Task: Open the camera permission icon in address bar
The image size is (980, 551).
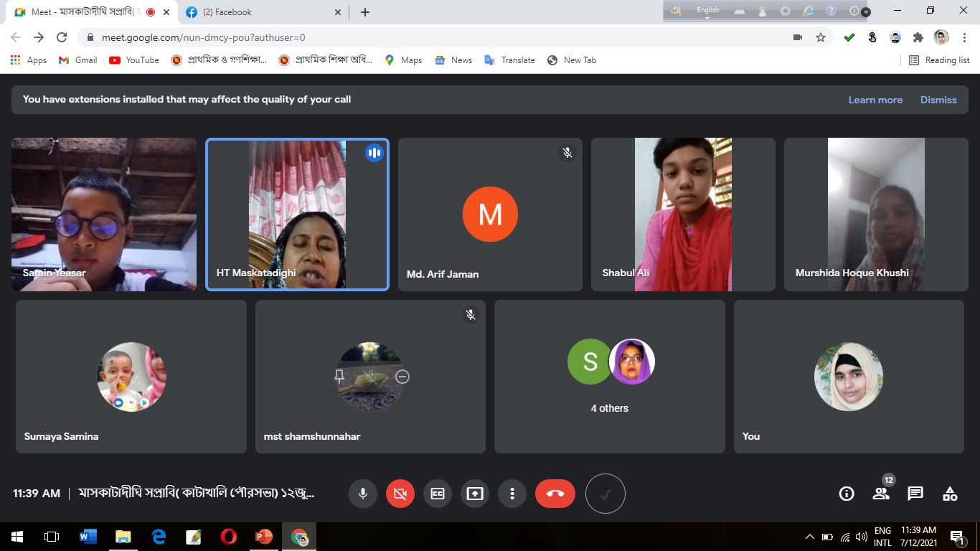Action: (798, 37)
